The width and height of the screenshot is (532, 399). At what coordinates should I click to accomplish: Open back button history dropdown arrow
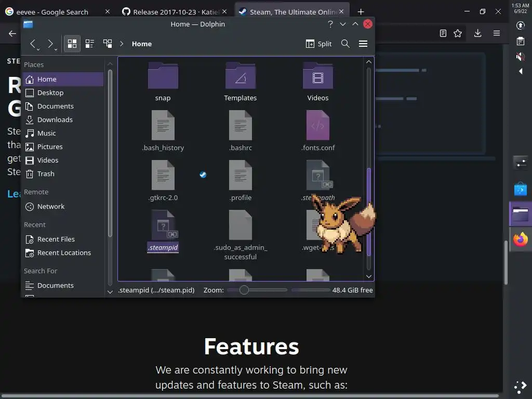coord(38,49)
